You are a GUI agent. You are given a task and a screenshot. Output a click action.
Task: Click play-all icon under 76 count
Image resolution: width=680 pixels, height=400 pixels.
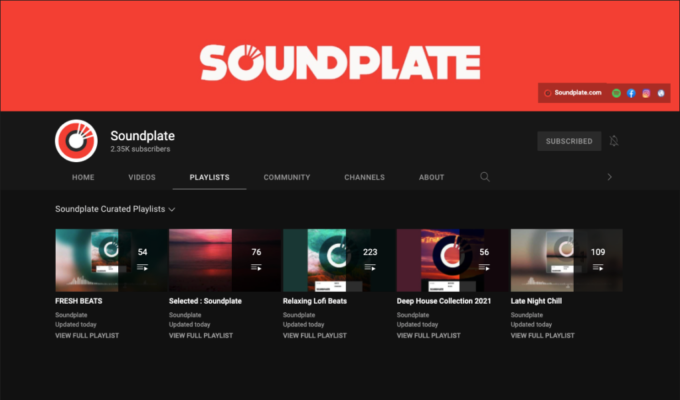pyautogui.click(x=256, y=268)
